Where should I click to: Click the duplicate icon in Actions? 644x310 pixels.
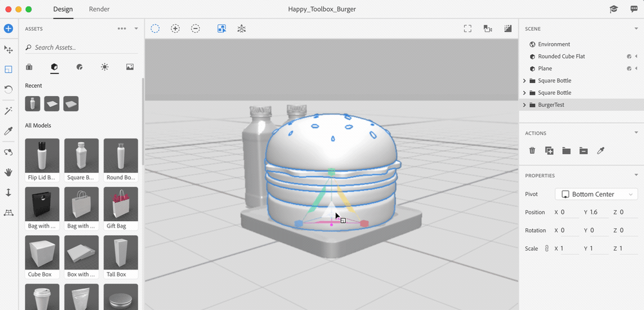(x=549, y=150)
